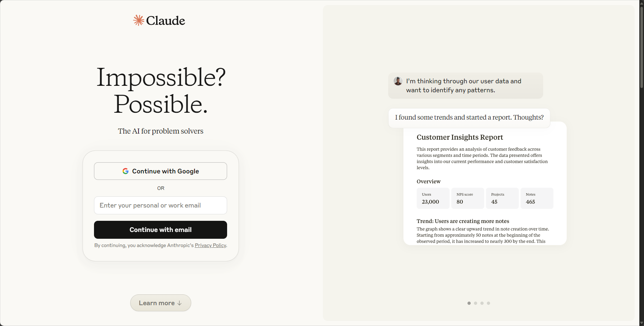The height and width of the screenshot is (326, 644).
Task: Select the first carousel dot
Action: [x=469, y=303]
